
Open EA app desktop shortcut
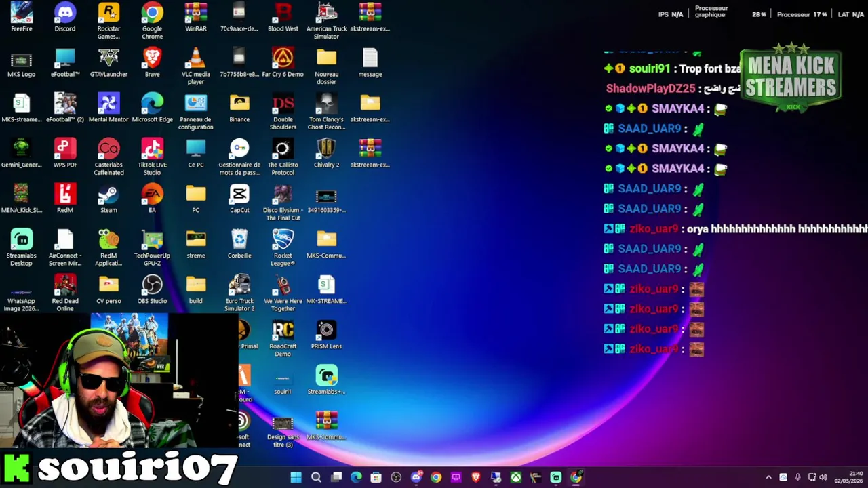[x=152, y=199]
